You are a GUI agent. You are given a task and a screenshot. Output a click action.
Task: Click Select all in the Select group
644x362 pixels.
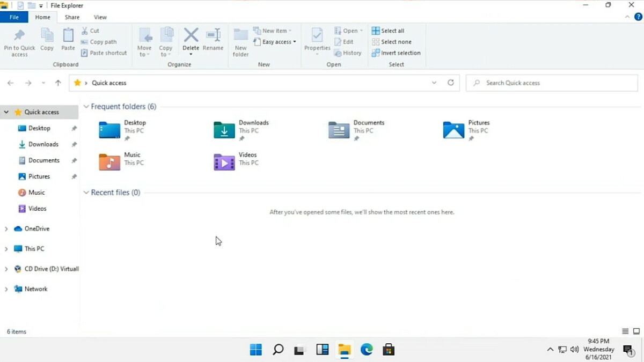coord(388,31)
